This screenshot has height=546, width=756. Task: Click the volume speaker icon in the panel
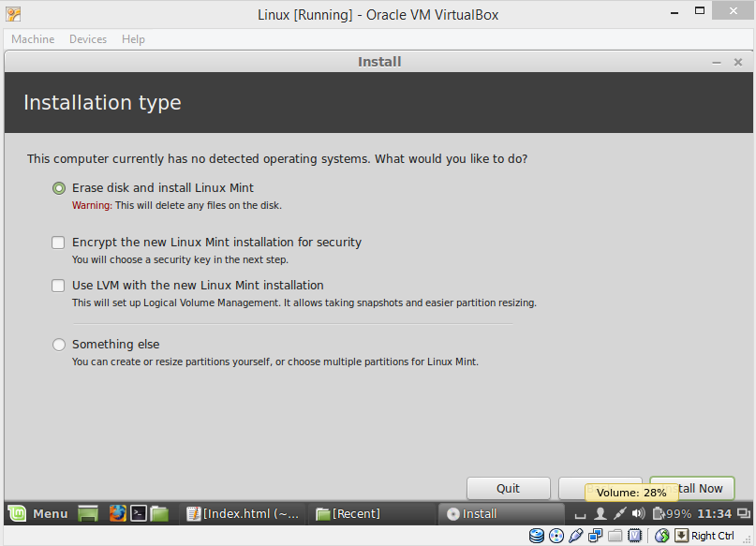click(639, 514)
